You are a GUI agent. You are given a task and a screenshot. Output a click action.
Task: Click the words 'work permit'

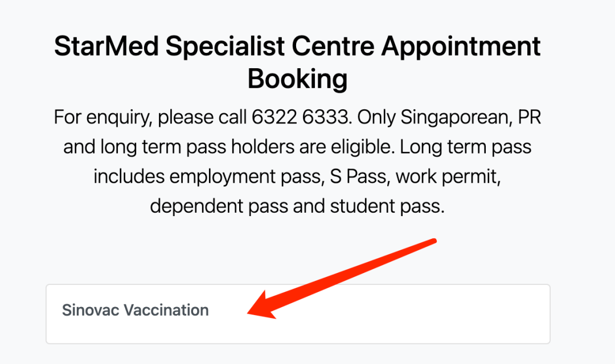tap(448, 177)
